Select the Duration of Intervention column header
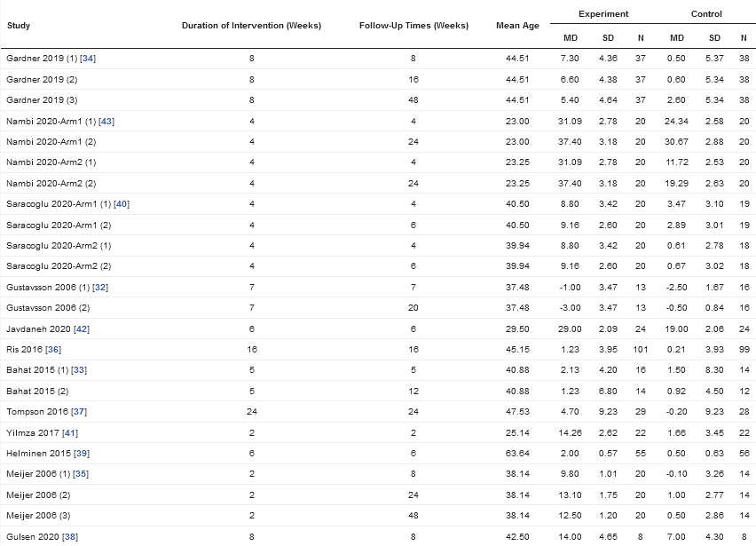This screenshot has height=546, width=756. 251,26
